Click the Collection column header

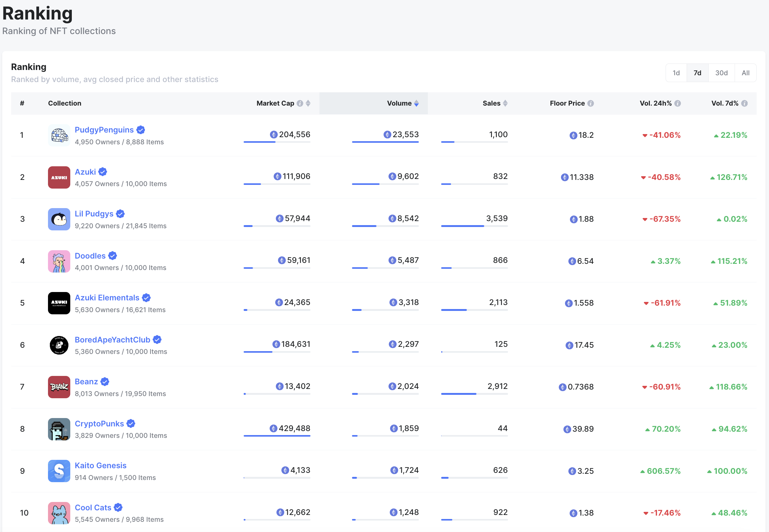[x=65, y=103]
